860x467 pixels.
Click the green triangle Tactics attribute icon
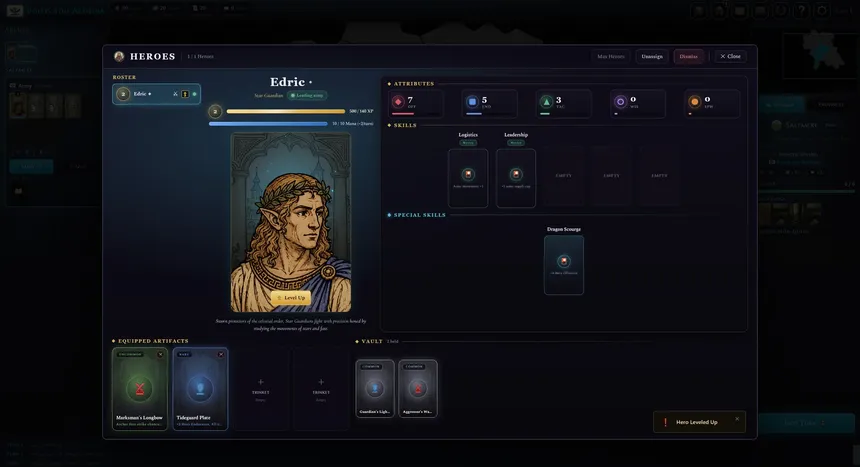tap(546, 102)
